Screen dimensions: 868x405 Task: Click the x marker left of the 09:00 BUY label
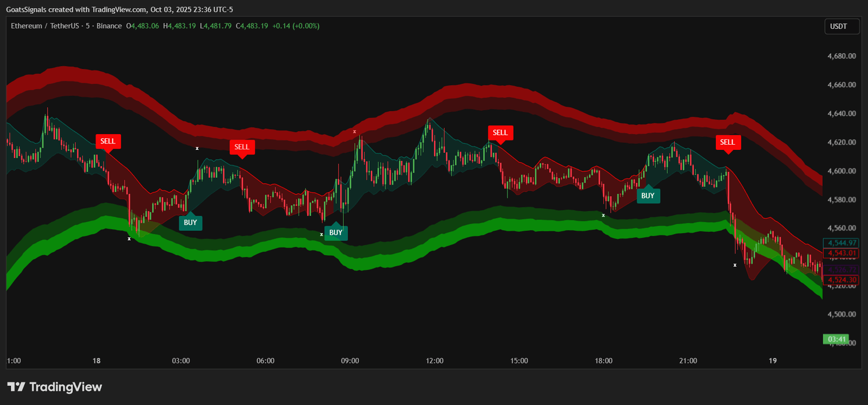pyautogui.click(x=321, y=234)
